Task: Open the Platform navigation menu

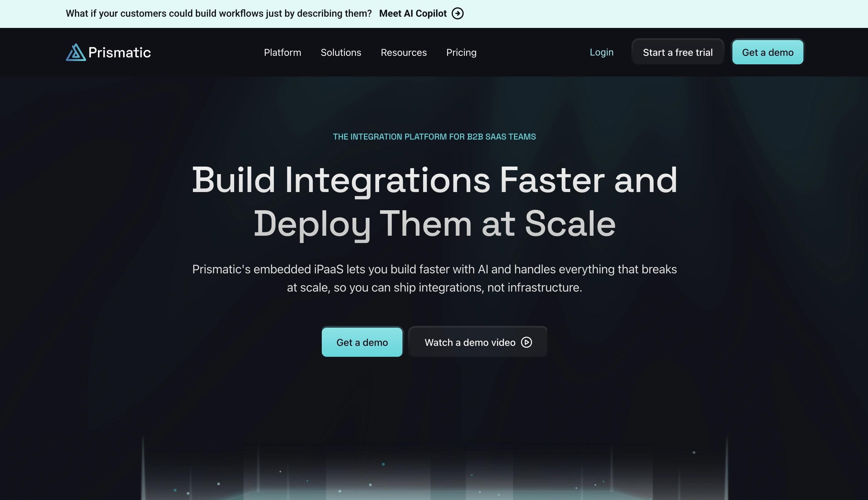Action: click(282, 52)
